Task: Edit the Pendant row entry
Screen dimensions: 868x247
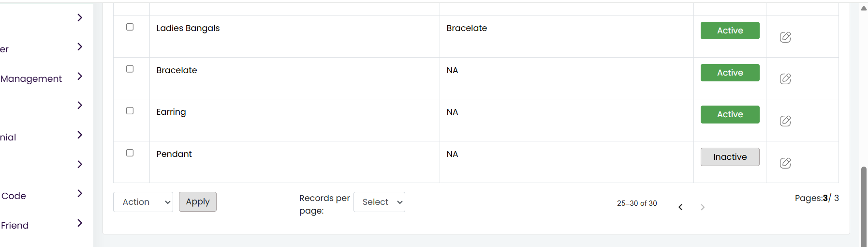Action: pos(785,163)
